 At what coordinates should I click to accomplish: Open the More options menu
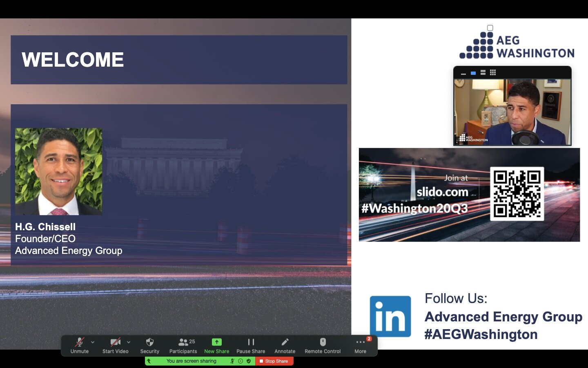(361, 346)
